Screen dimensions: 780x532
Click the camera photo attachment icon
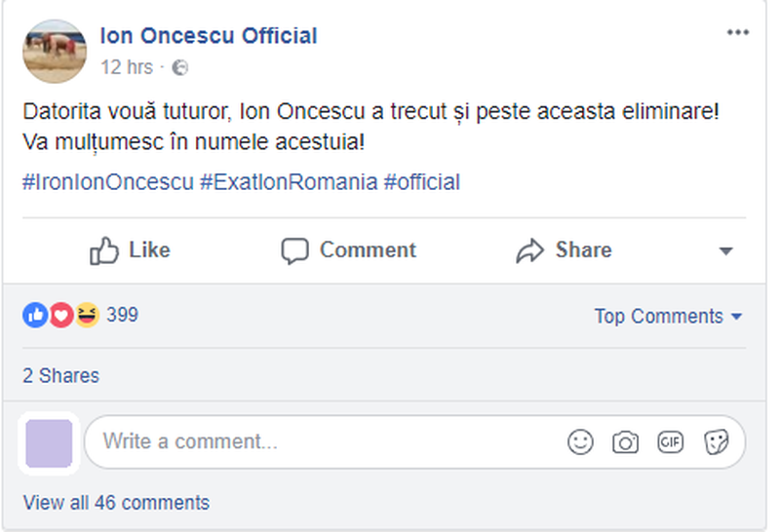(x=625, y=442)
